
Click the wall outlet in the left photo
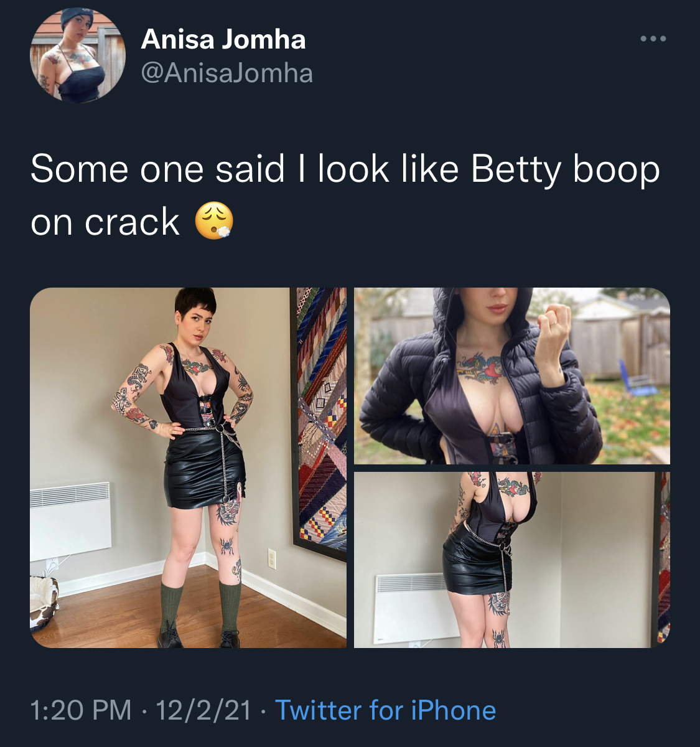click(271, 558)
